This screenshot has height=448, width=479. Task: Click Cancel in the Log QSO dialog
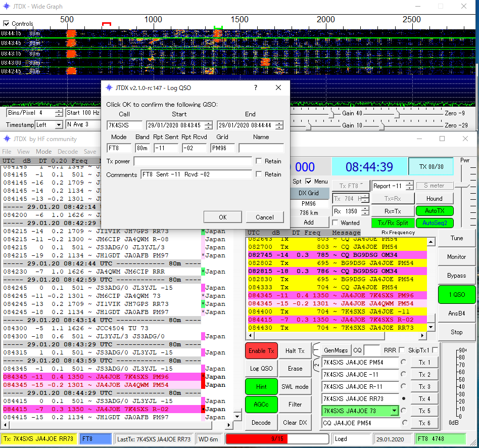(264, 217)
